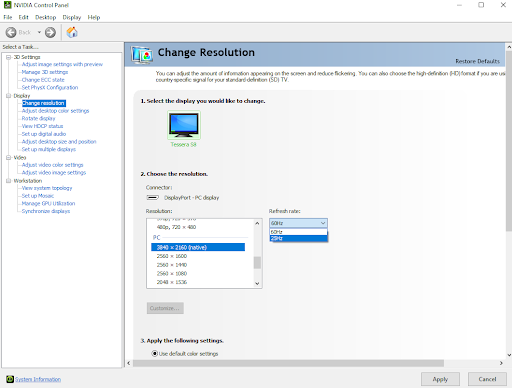Open View HDCP status
The image size is (512, 388).
point(42,126)
